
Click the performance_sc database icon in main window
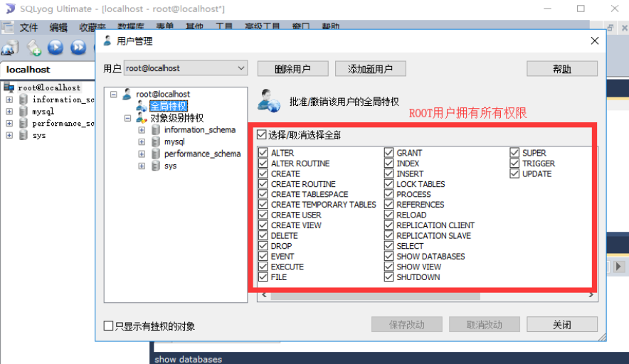tap(23, 123)
